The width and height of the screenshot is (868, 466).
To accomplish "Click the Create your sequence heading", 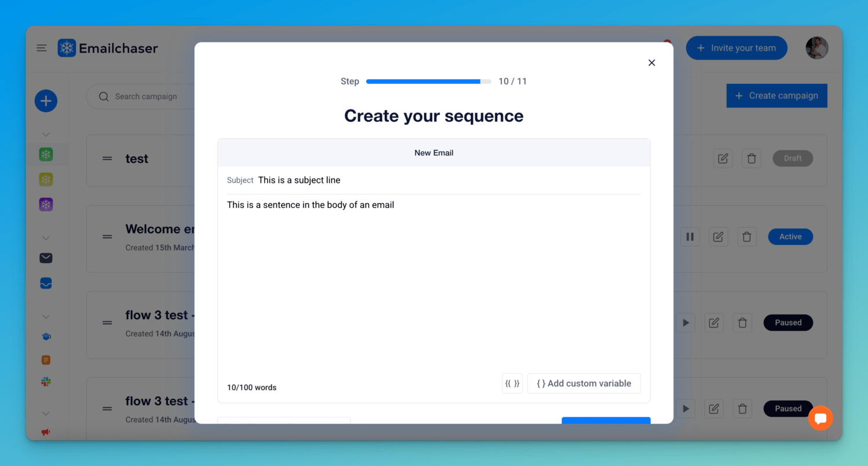I will pos(434,116).
